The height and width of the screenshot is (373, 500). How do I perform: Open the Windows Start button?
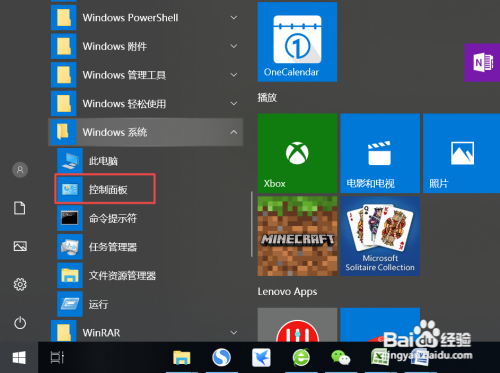click(x=19, y=358)
